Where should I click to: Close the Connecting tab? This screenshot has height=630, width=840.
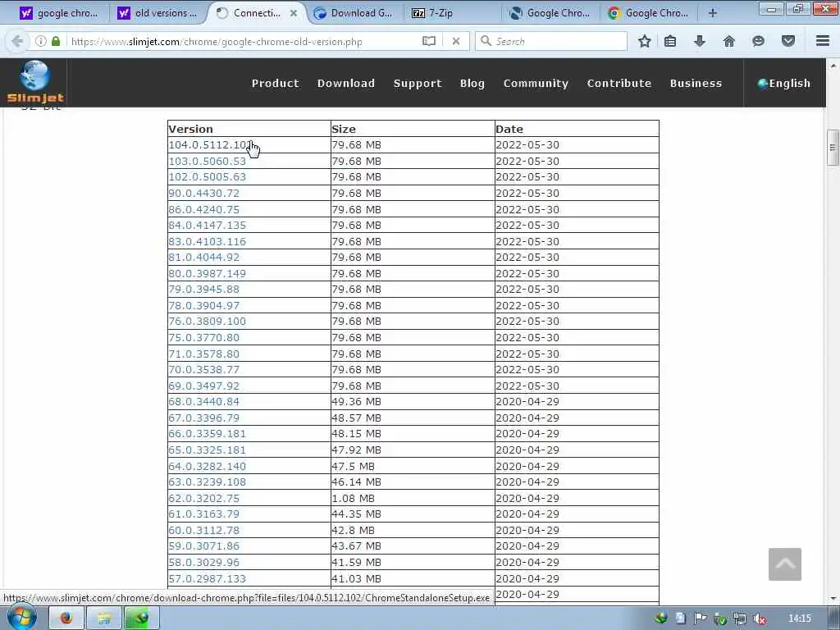tap(294, 13)
